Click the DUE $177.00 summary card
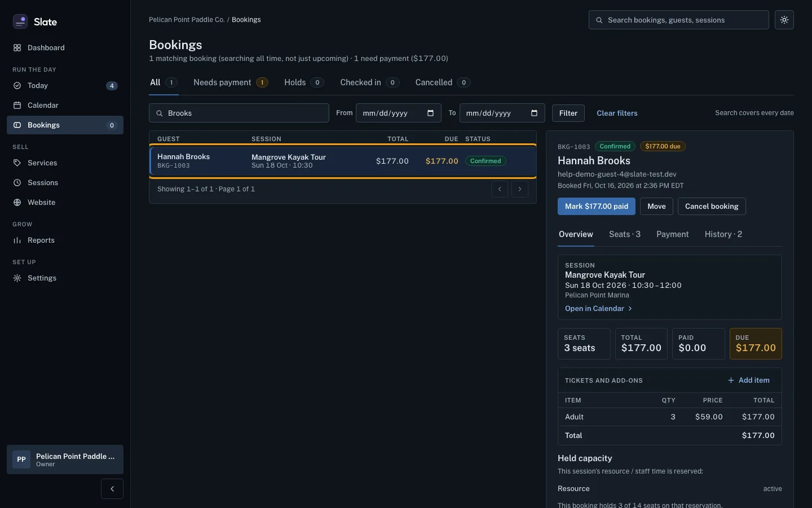Viewport: 812px width, 508px height. click(756, 344)
